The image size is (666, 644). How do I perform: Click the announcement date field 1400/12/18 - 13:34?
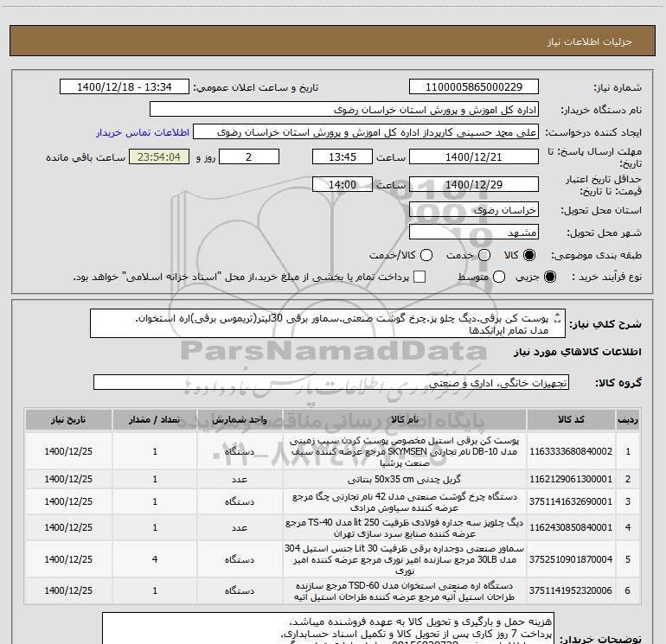(x=124, y=86)
